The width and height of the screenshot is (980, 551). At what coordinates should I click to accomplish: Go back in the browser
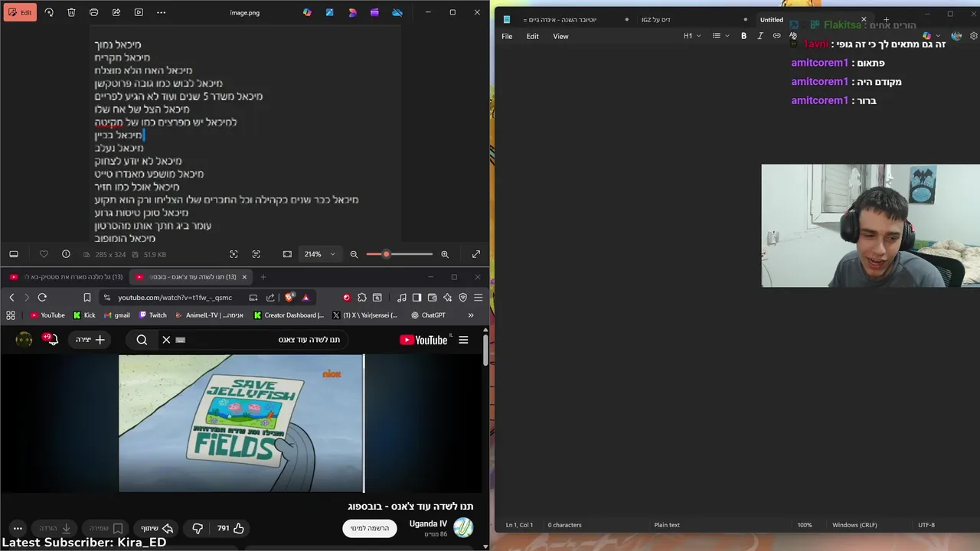[x=11, y=298]
